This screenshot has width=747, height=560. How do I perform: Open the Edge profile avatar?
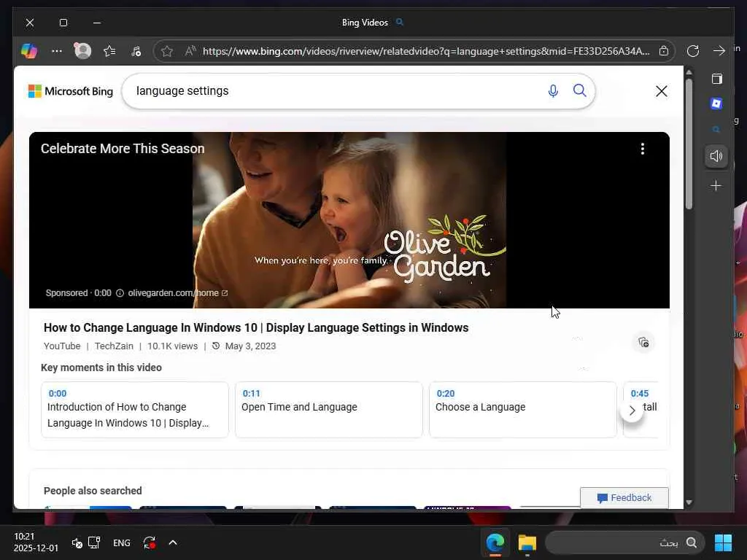click(83, 51)
